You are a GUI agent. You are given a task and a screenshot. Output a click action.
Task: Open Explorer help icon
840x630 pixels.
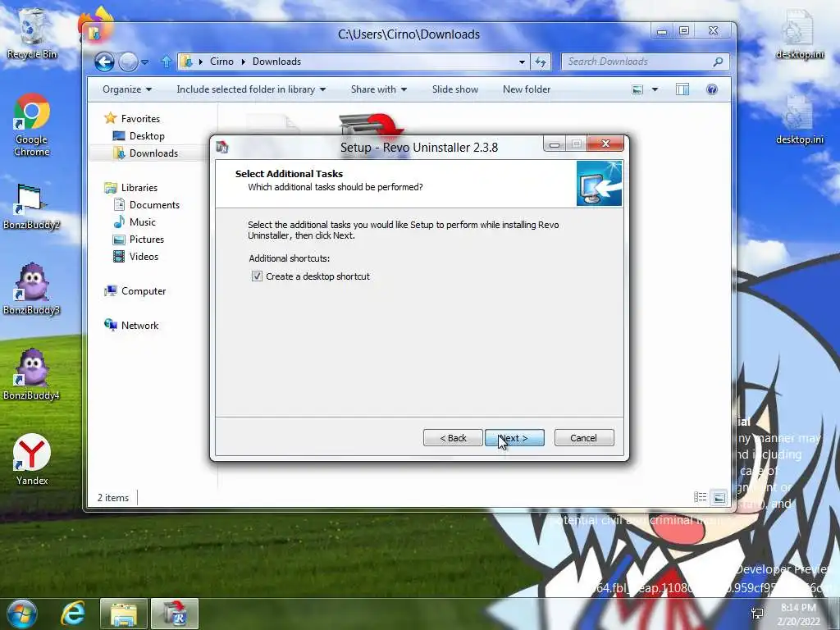coord(711,89)
